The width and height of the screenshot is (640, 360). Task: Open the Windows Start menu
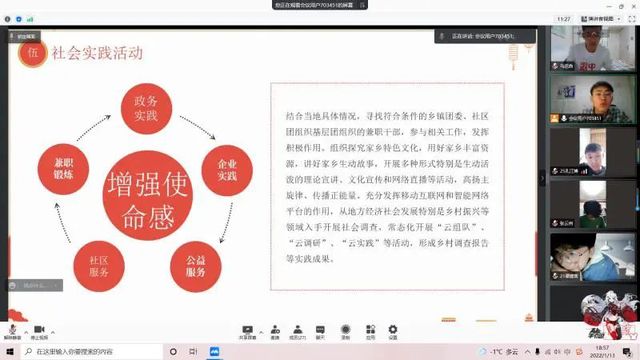(10, 351)
